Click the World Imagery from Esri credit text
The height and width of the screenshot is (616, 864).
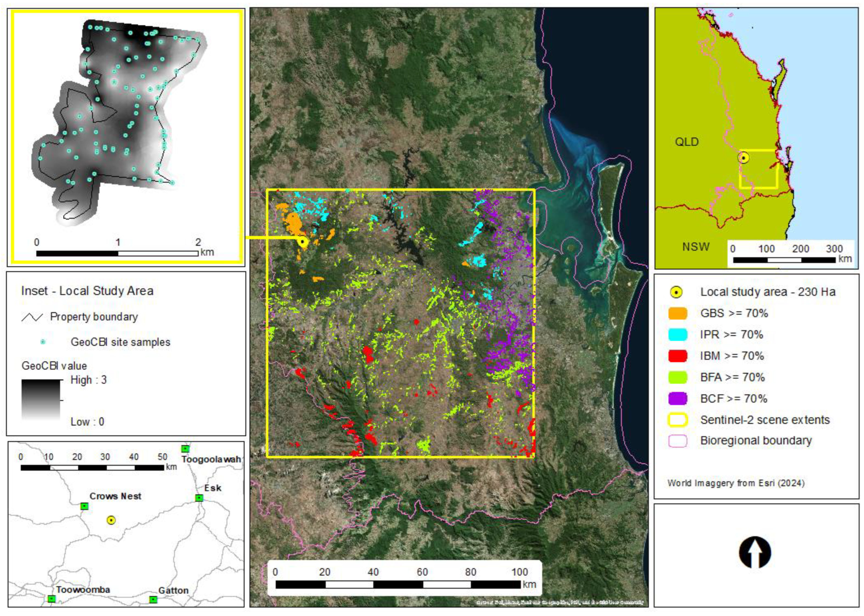(736, 483)
